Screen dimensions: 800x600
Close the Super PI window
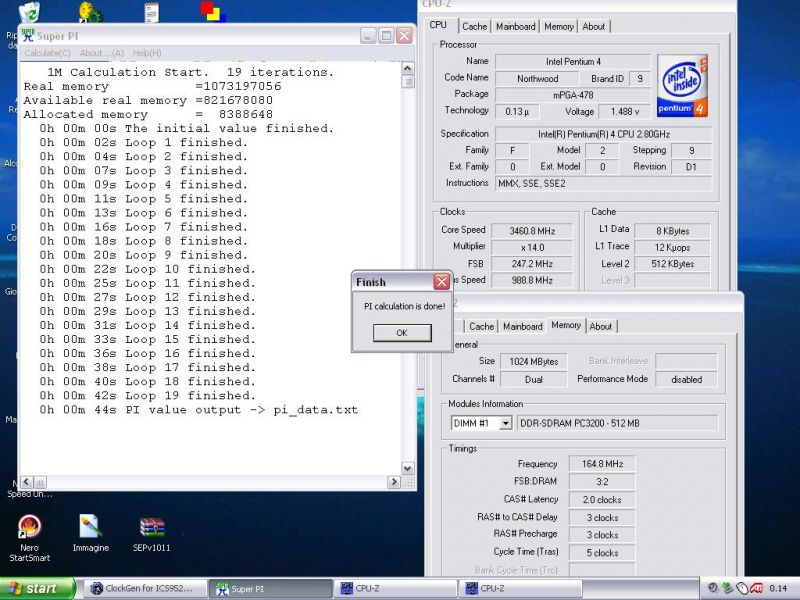[404, 36]
